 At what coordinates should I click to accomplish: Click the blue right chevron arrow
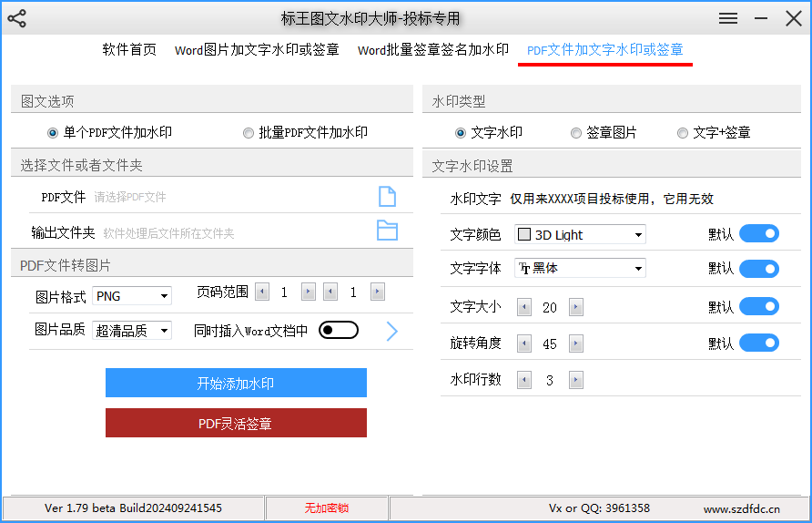(392, 331)
